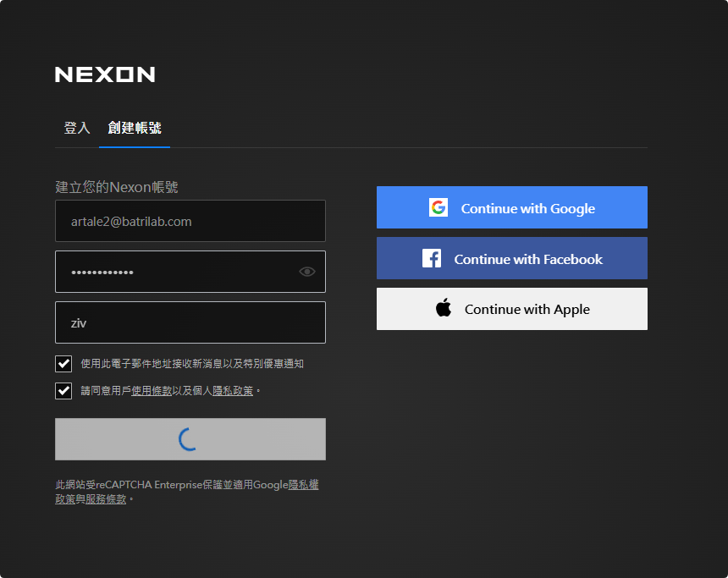Screen dimensions: 728x578
Task: Uncheck the email news and offers checkbox
Action: click(63, 364)
